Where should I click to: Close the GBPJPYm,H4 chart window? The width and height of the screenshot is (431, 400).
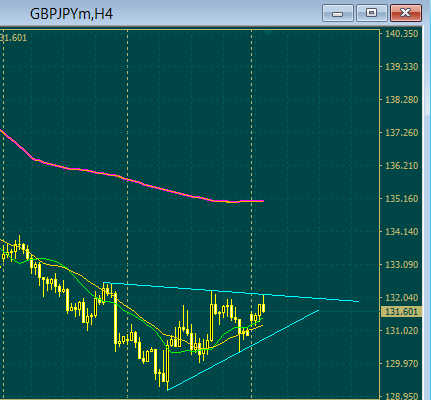pyautogui.click(x=406, y=13)
